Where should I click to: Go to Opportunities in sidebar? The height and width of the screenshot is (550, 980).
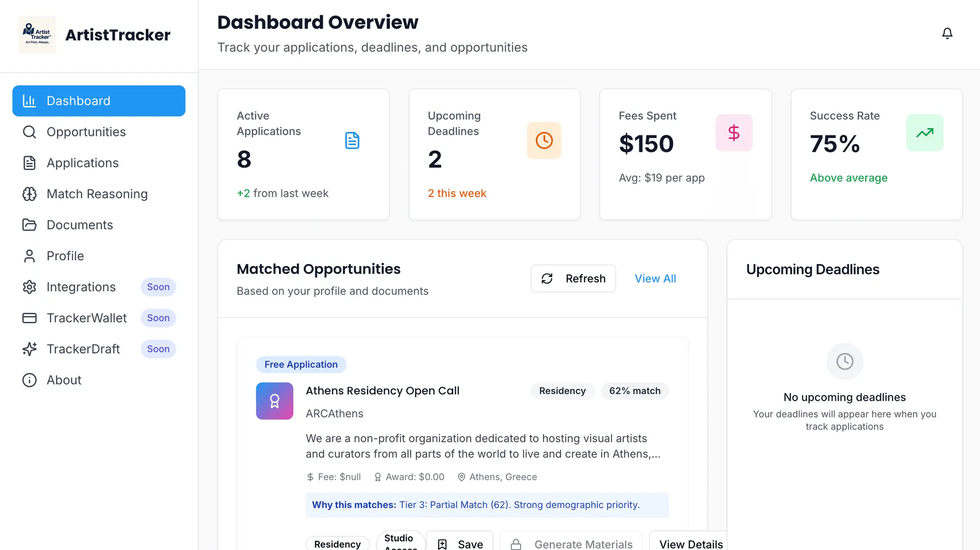coord(99,132)
